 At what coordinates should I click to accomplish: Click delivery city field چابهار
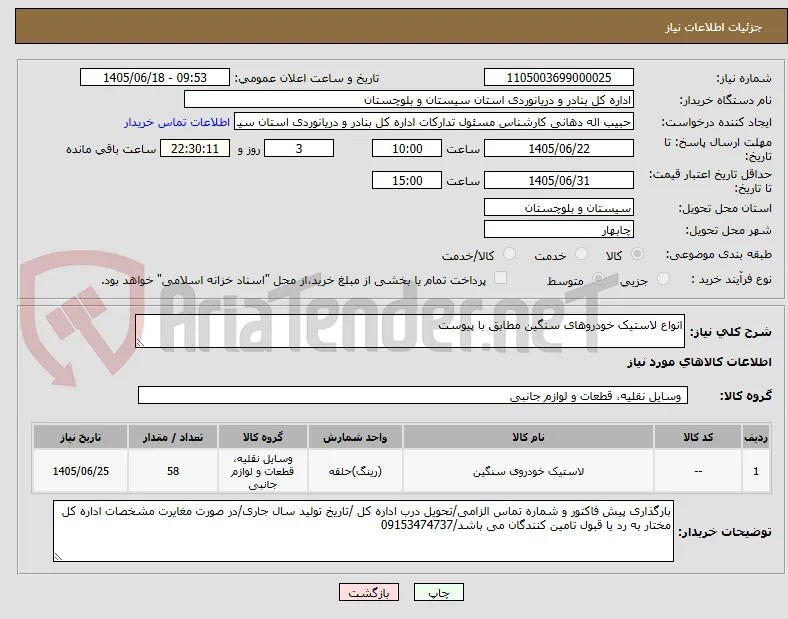point(558,230)
